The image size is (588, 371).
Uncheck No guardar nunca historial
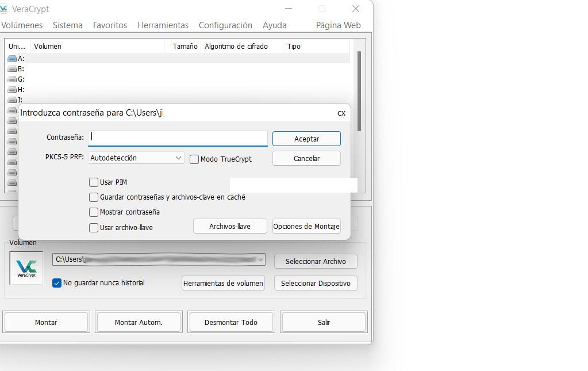point(57,283)
